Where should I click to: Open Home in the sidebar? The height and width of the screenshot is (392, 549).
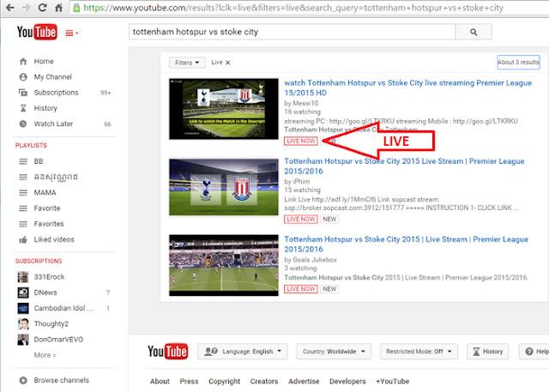coord(44,62)
